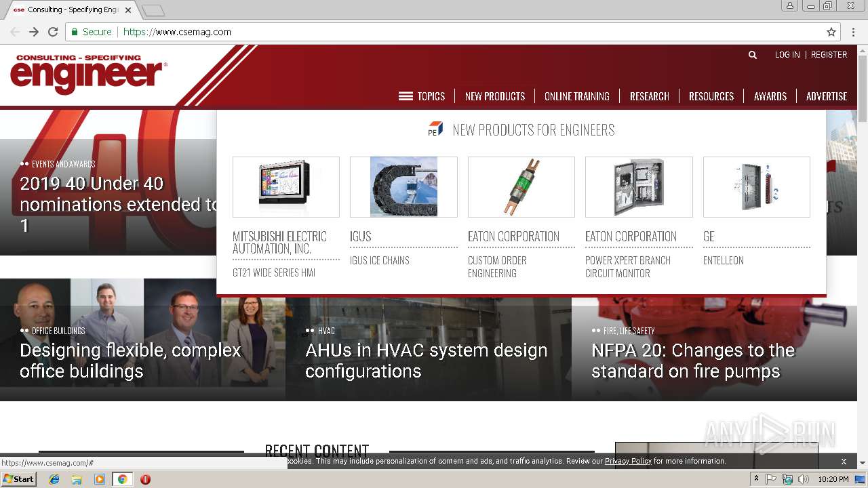Click CUSTOM ORDER ENGINEERING text
The image size is (868, 488).
(x=497, y=267)
